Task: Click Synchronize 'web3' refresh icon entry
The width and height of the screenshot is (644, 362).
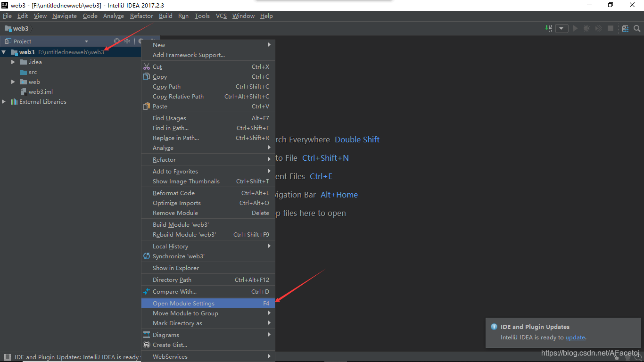Action: click(x=208, y=256)
